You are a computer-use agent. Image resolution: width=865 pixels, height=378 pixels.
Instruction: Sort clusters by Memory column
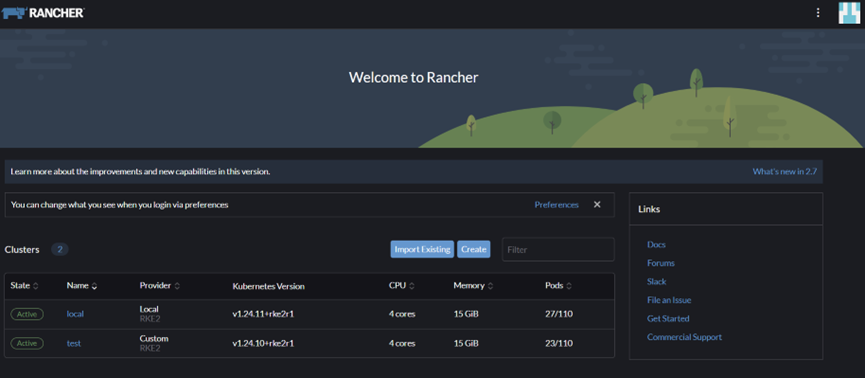[473, 286]
